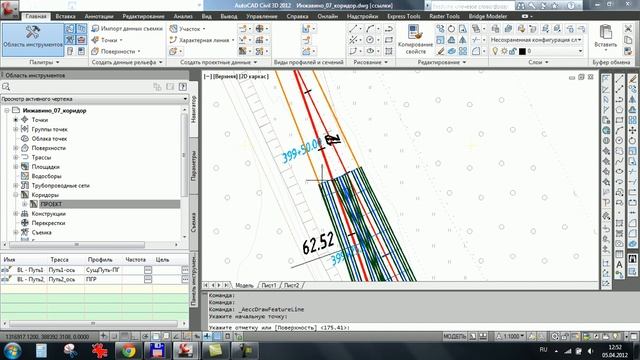Select the Mirror tool in Редактирование
The image size is (640, 360).
(x=462, y=40)
